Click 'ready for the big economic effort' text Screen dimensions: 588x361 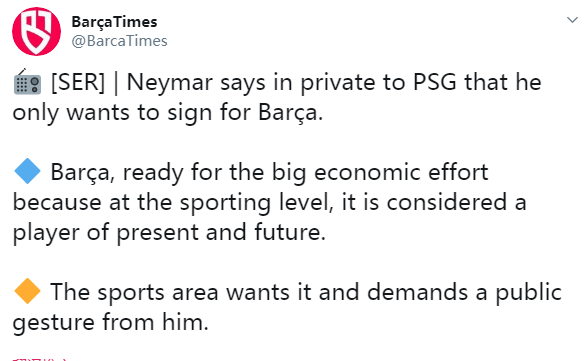click(305, 173)
